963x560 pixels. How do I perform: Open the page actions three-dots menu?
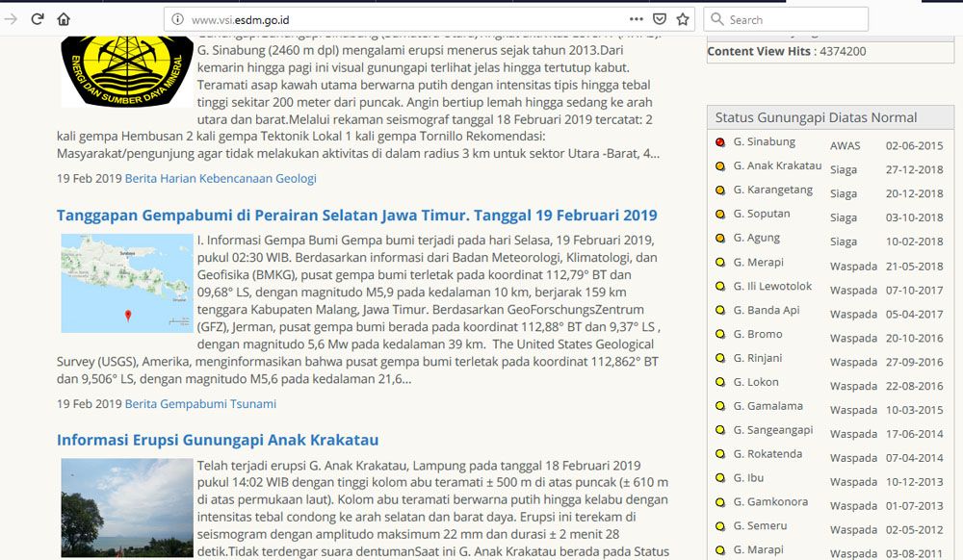(x=637, y=19)
